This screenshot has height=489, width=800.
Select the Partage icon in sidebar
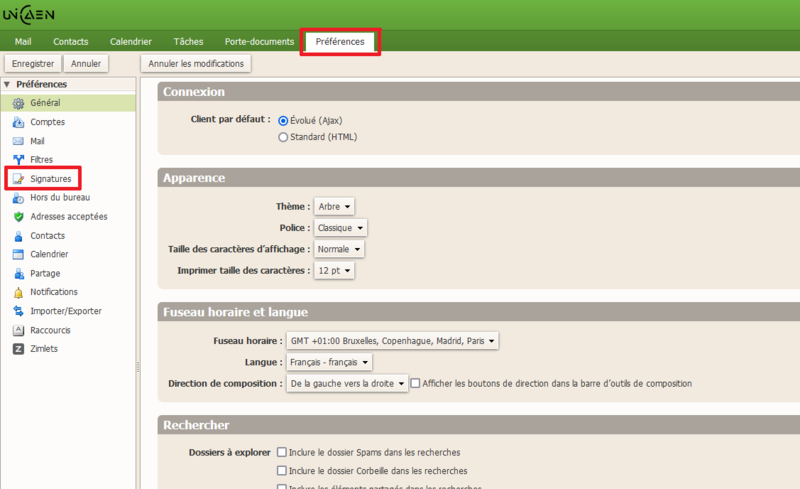[18, 273]
